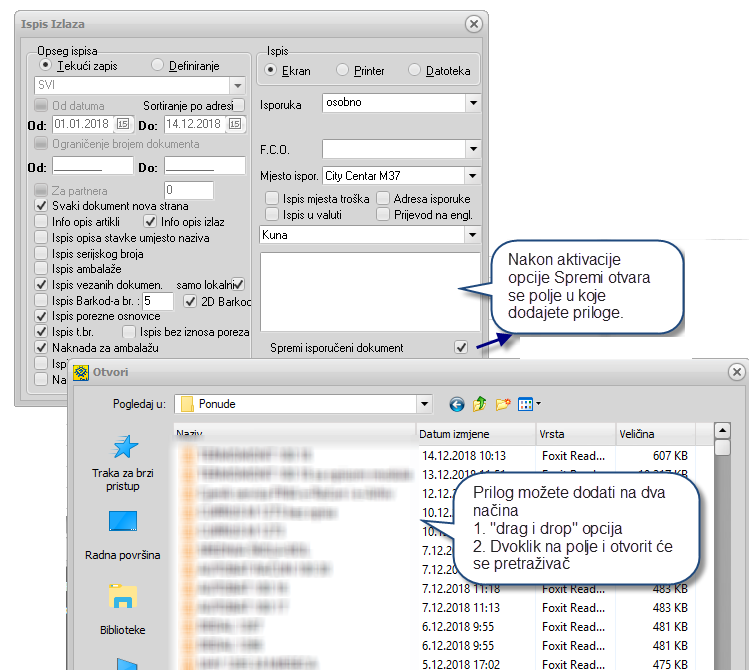This screenshot has width=749, height=670.
Task: Click the Back arrow in Otvori dialog
Action: [x=457, y=404]
